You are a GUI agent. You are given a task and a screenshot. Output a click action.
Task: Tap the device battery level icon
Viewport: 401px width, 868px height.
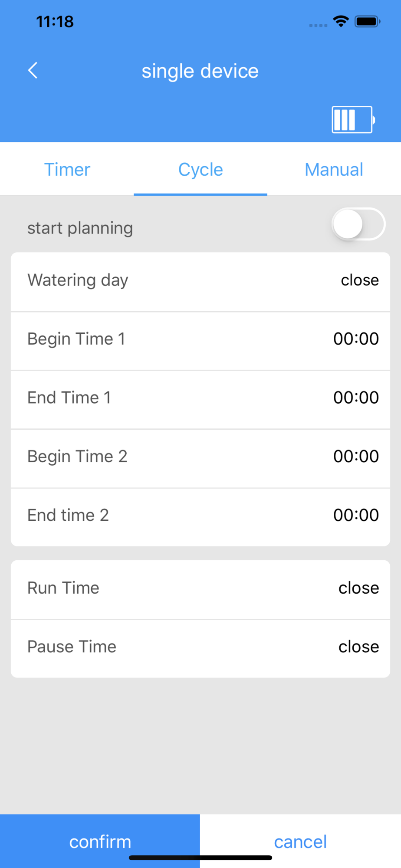pyautogui.click(x=353, y=119)
